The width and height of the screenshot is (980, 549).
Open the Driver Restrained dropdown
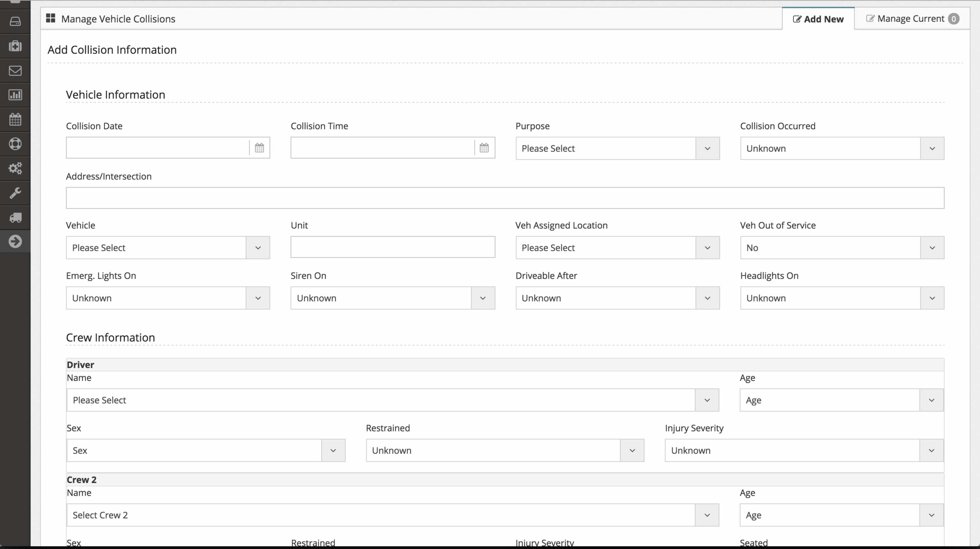tap(505, 451)
